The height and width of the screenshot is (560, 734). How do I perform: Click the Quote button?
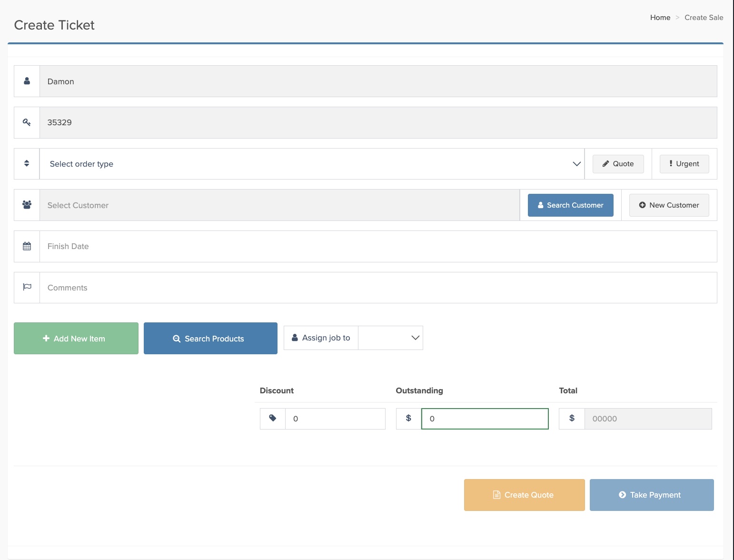tap(618, 164)
